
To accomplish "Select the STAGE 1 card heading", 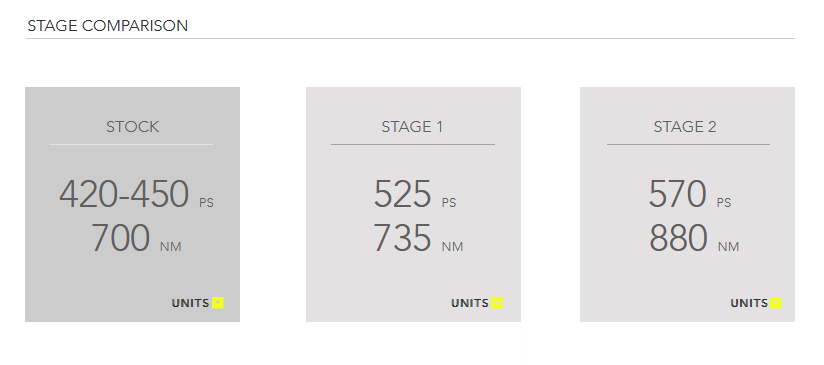I will point(412,127).
